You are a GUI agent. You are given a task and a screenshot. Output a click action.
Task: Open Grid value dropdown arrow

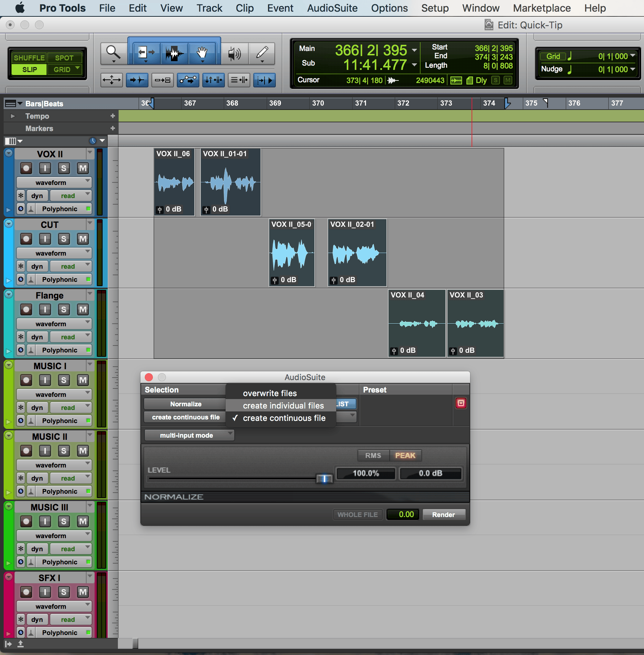pyautogui.click(x=633, y=56)
